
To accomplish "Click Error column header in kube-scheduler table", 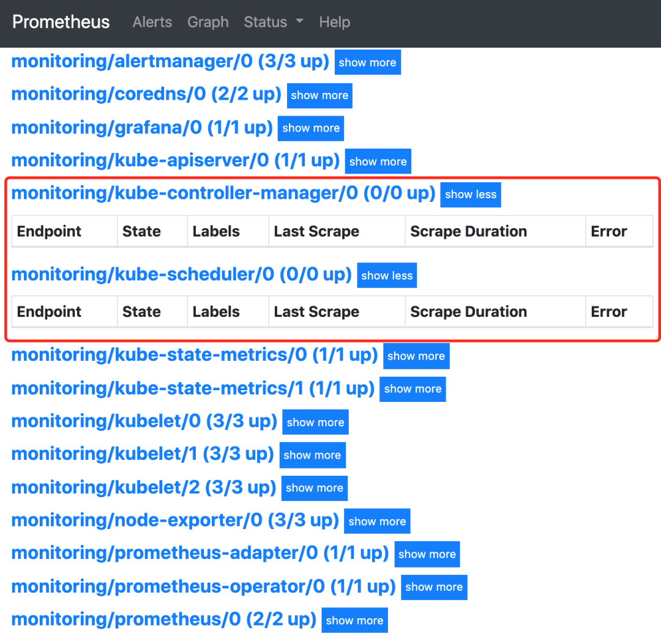I will click(x=619, y=312).
